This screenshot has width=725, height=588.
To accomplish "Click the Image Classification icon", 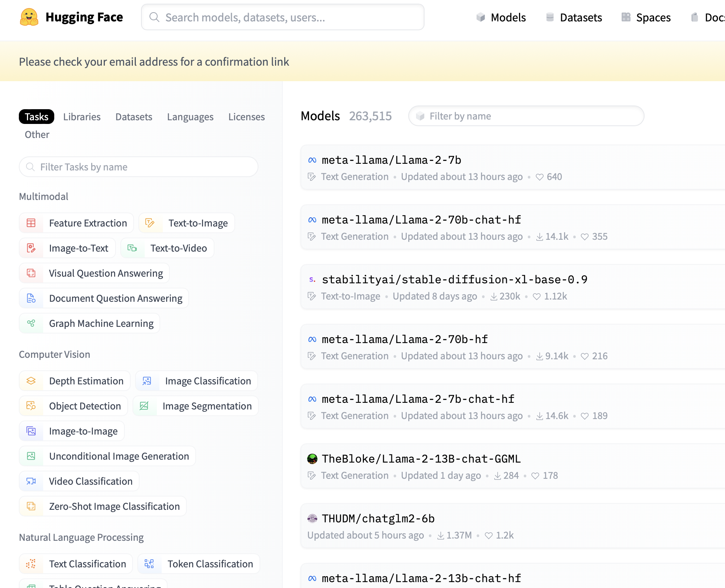I will (x=147, y=381).
